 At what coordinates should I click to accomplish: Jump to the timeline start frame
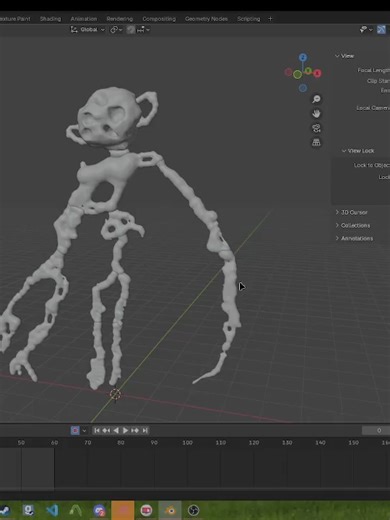pyautogui.click(x=97, y=431)
